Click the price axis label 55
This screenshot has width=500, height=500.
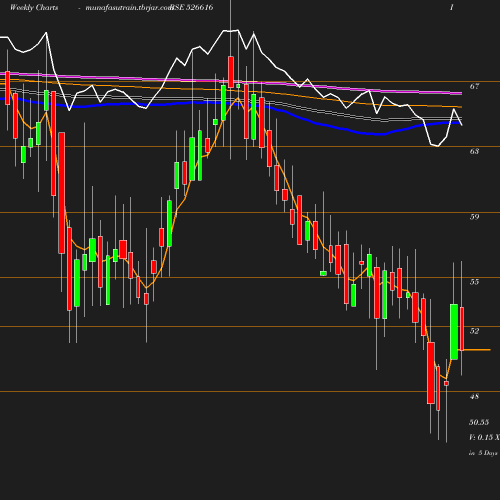click(x=474, y=282)
